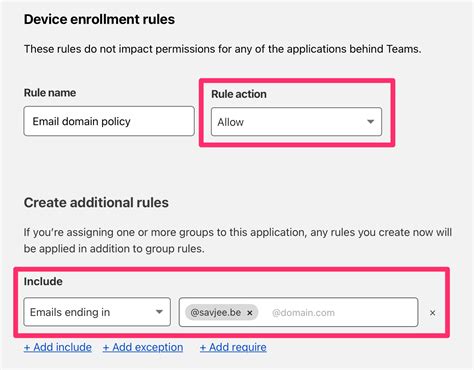Viewport: 474px width, 370px height.
Task: Click the Add require link
Action: coord(233,347)
